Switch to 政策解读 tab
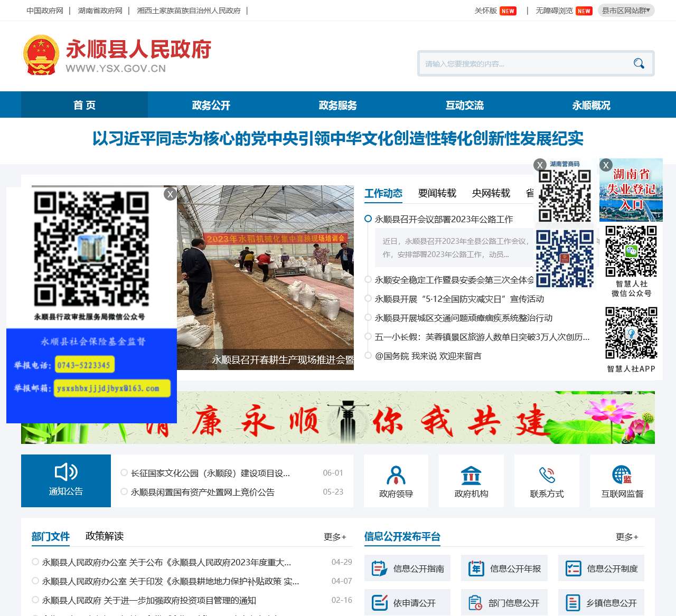Screen dimensions: 676x616 (x=105, y=536)
